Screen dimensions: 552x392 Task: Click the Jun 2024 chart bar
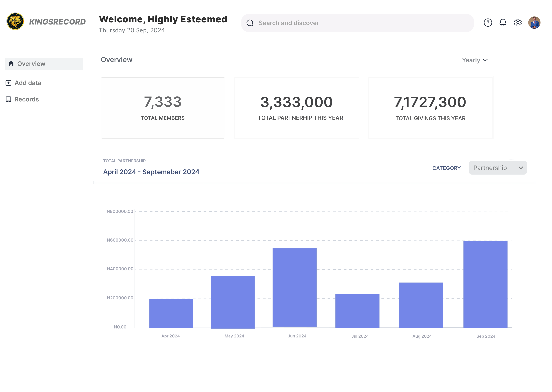[294, 287]
